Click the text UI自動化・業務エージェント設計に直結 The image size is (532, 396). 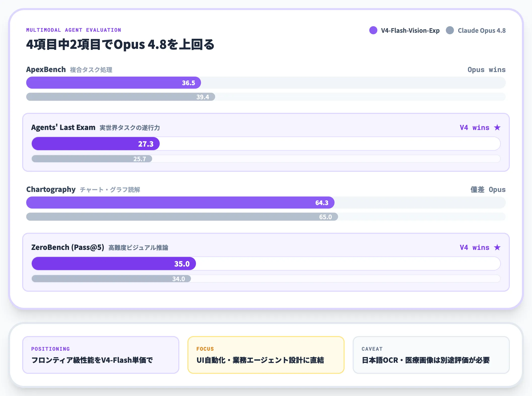click(260, 360)
